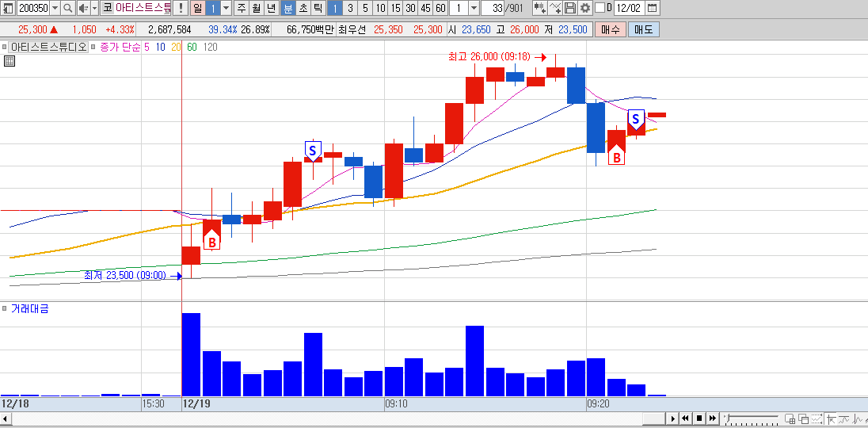The height and width of the screenshot is (428, 868).
Task: Click the data grid icon below chart title
Action: click(x=10, y=61)
